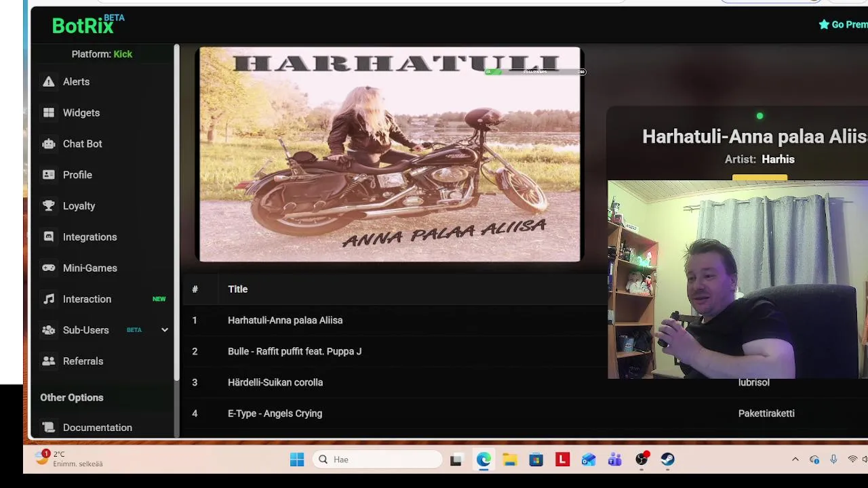Expand the Sub-Users menu chevron

(164, 330)
